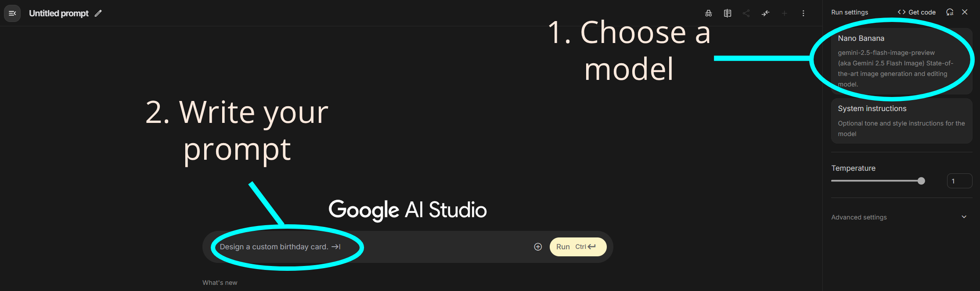This screenshot has width=980, height=291.
Task: Click the compress arrows icon
Action: click(x=765, y=13)
